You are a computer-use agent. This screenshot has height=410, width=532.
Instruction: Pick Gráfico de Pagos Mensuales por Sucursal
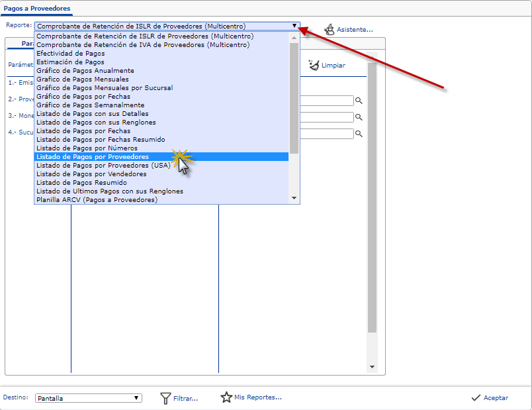pyautogui.click(x=162, y=87)
